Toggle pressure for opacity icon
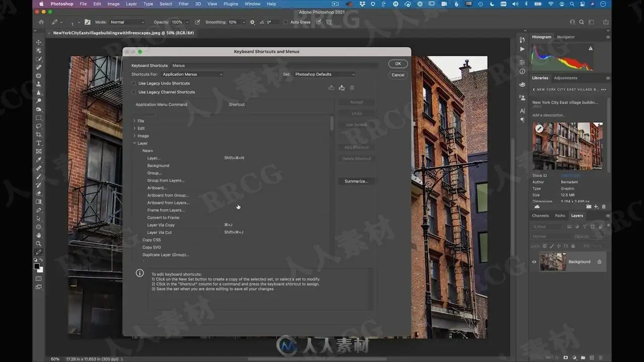644x362 pixels. [197, 22]
